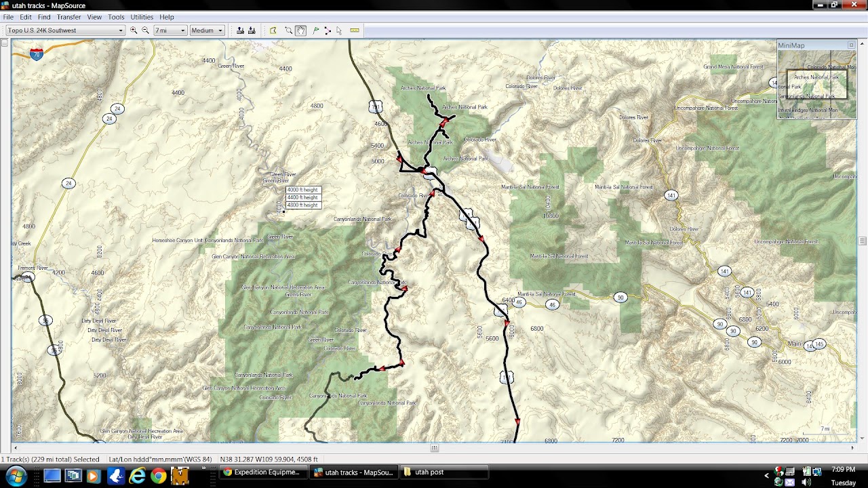Click the Receive from Device icon
This screenshot has width=868, height=488.
pos(252,30)
